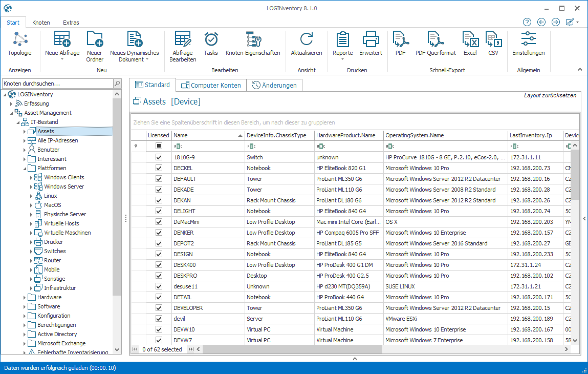The width and height of the screenshot is (588, 374).
Task: Export the list as PDF
Action: [x=400, y=44]
